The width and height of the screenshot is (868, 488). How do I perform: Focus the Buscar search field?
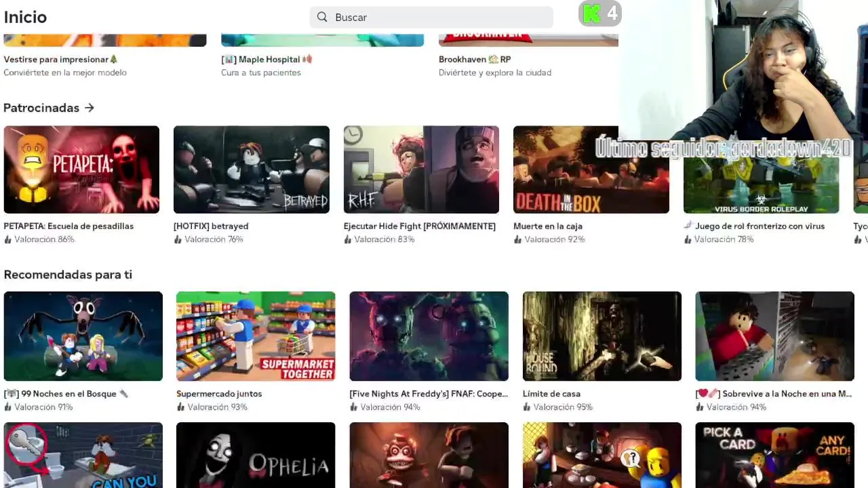tap(431, 17)
